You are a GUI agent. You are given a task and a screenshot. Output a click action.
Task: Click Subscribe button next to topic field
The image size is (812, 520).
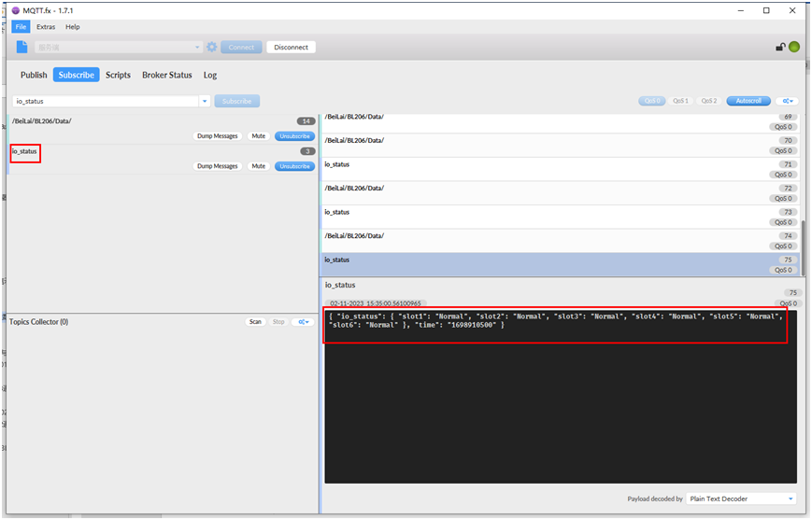[x=237, y=101]
